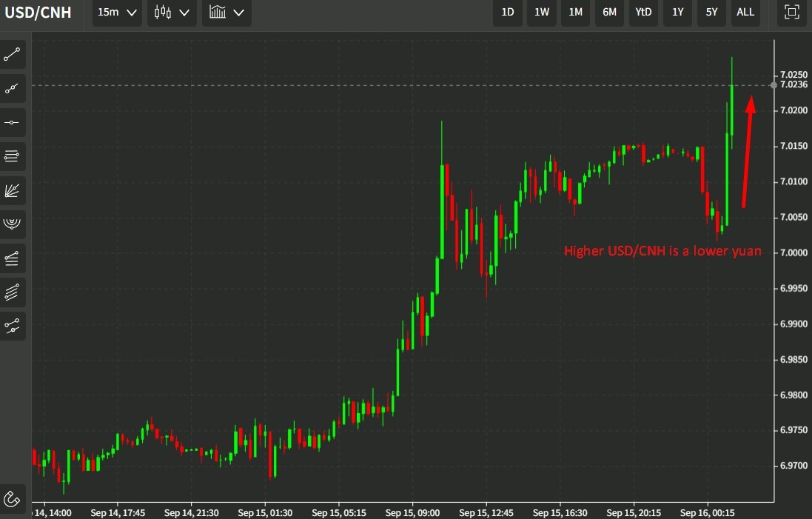Click the Sep 15, 12:45 time label
812x519 pixels.
pyautogui.click(x=486, y=513)
